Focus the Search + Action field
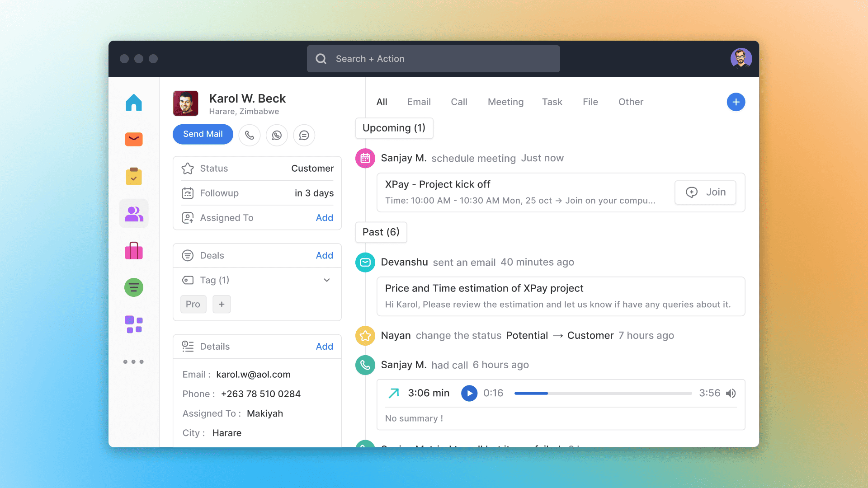Screen dimensions: 868x488 433,59
